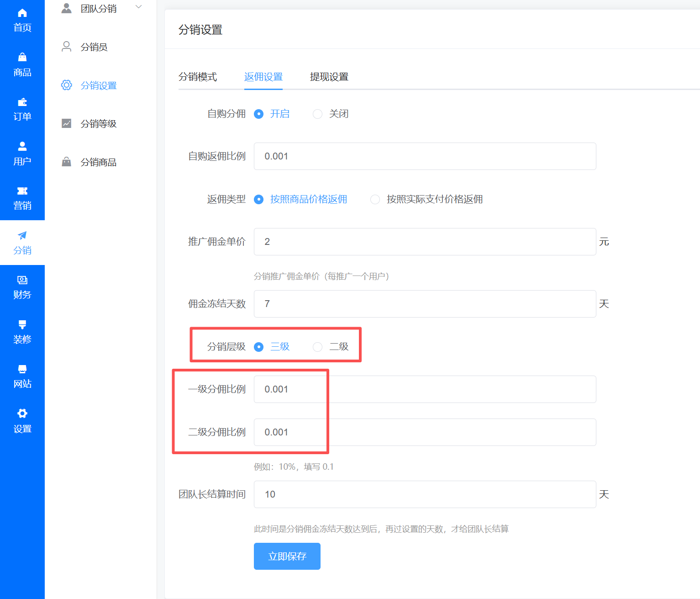The image size is (700, 599).
Task: Click the 佣金冻结天数 input field
Action: [x=425, y=304]
